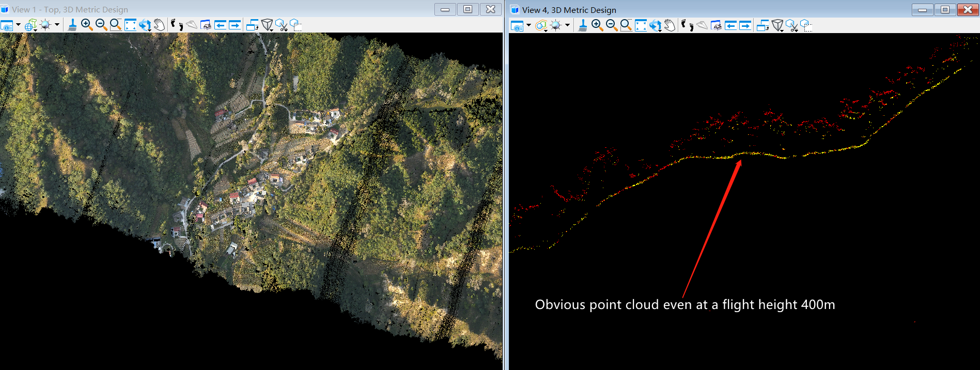Open View 1 window control menu icon

[x=5, y=9]
